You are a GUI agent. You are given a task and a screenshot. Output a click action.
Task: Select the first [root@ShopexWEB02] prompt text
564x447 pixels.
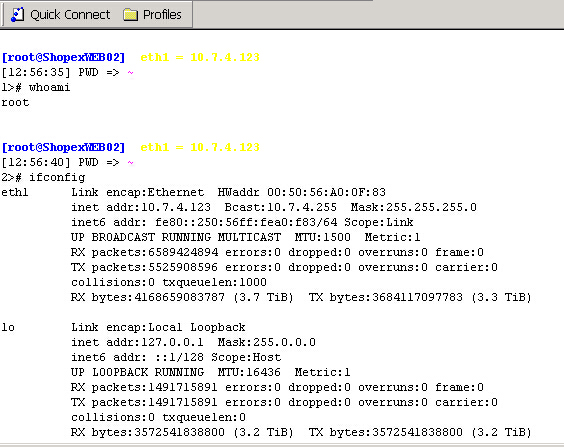coord(63,58)
